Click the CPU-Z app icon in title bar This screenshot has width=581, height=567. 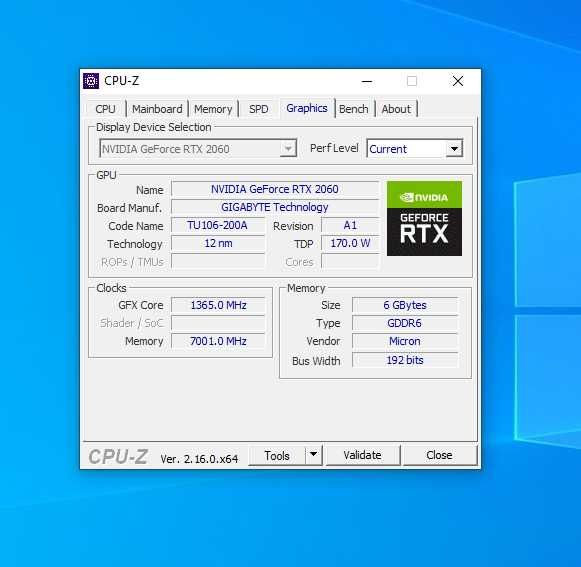tap(91, 81)
